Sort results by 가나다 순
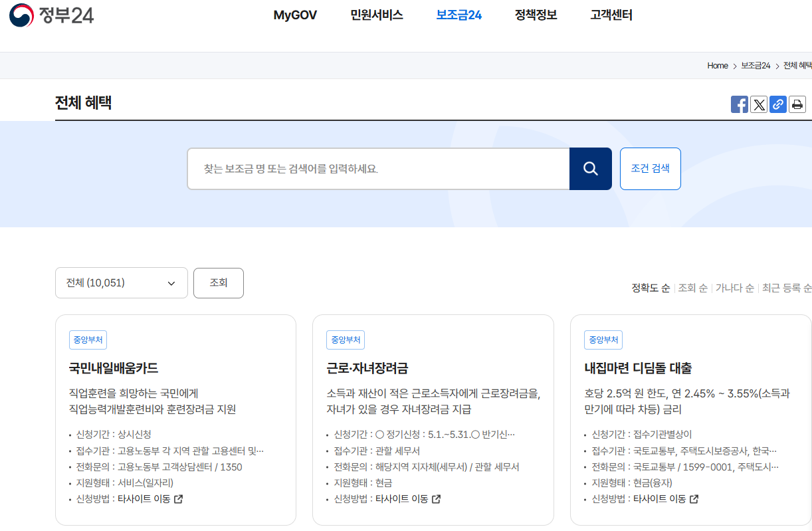 coord(734,287)
